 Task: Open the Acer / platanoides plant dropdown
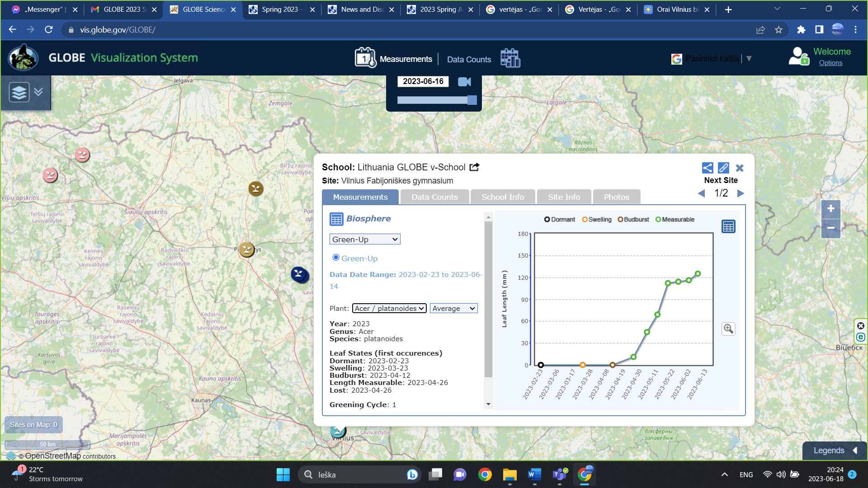(x=389, y=309)
